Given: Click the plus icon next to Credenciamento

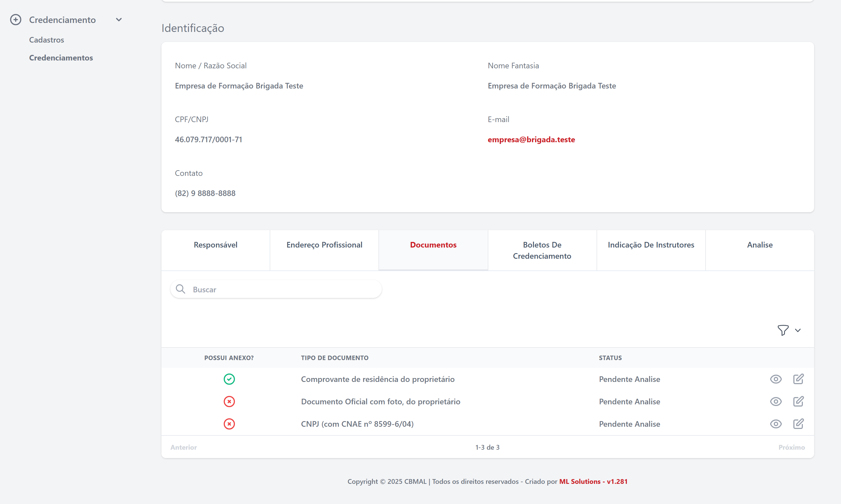Looking at the screenshot, I should 16,19.
